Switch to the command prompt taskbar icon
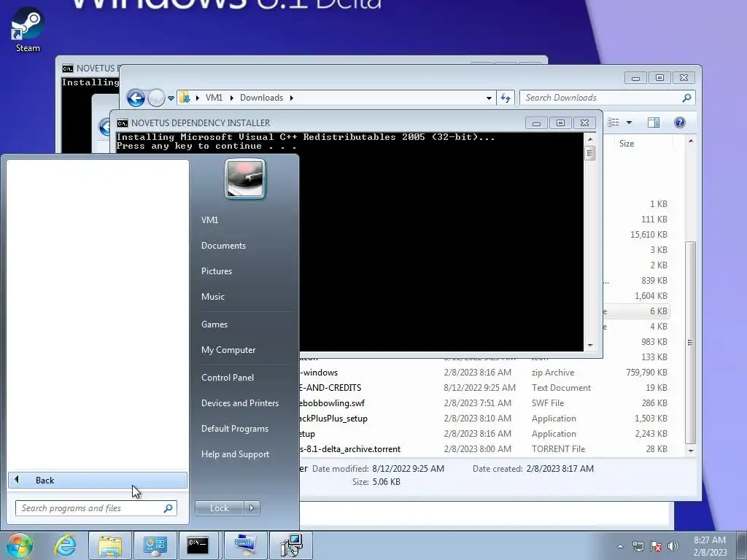Viewport: 747px width, 560px height. click(x=198, y=545)
